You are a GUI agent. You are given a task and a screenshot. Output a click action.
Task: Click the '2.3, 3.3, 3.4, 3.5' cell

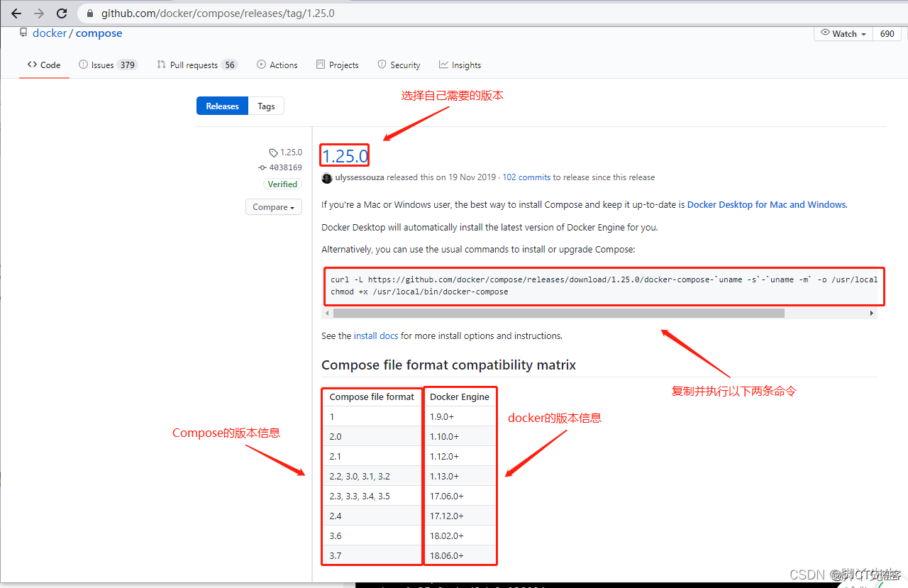pyautogui.click(x=372, y=497)
